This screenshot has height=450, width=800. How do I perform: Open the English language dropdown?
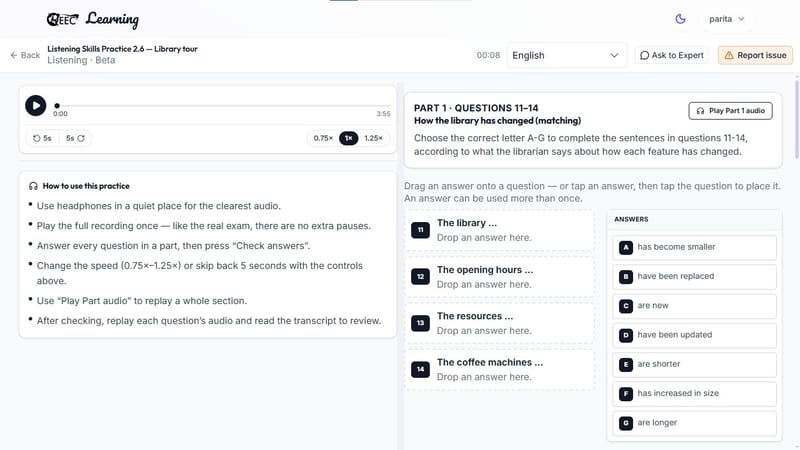[566, 55]
